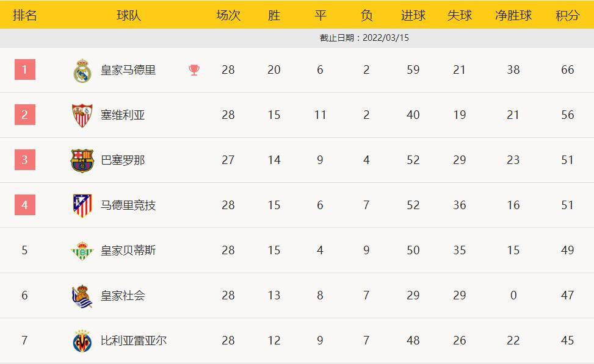The width and height of the screenshot is (594, 364).
Task: Click the Sevilla club crest
Action: pyautogui.click(x=82, y=115)
